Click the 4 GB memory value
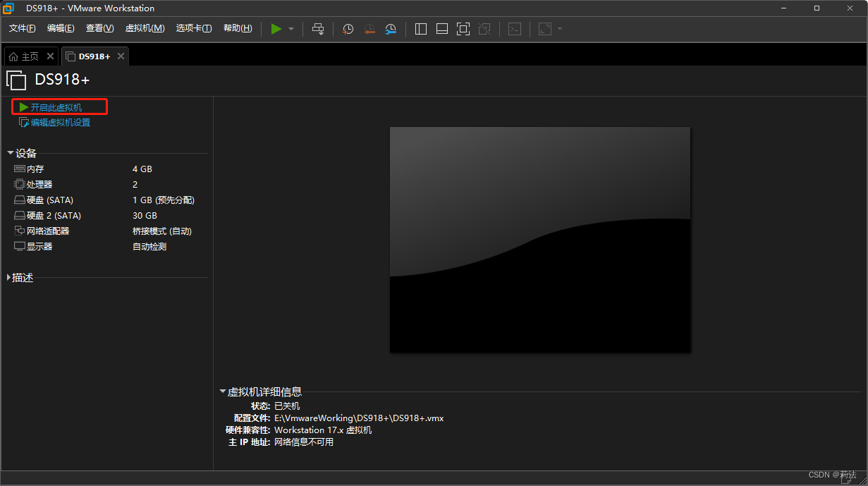The width and height of the screenshot is (868, 486). point(142,169)
